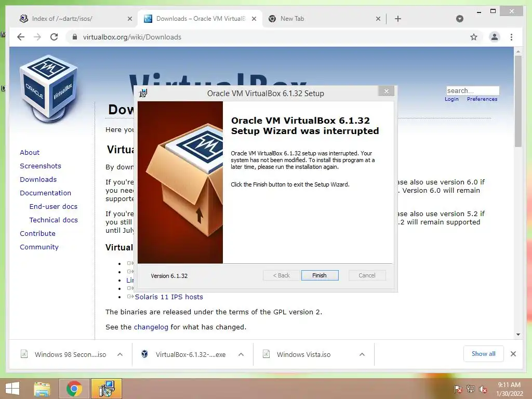Image resolution: width=532 pixels, height=399 pixels.
Task: Click the padlock site info icon
Action: [x=75, y=37]
